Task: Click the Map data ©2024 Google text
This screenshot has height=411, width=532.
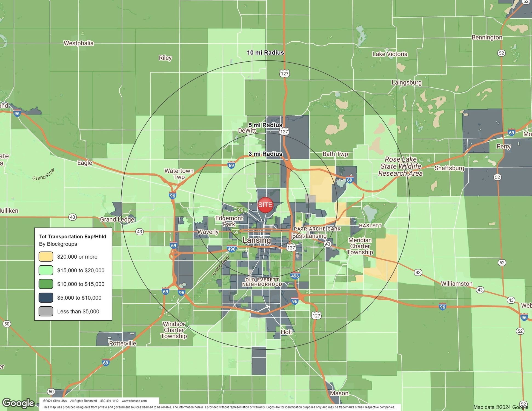Action: point(500,407)
